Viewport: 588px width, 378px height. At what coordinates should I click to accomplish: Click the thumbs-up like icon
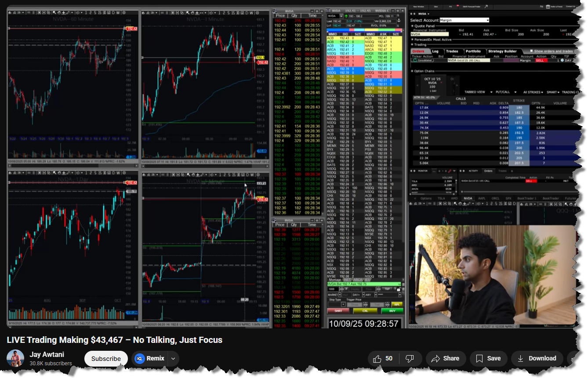[377, 359]
